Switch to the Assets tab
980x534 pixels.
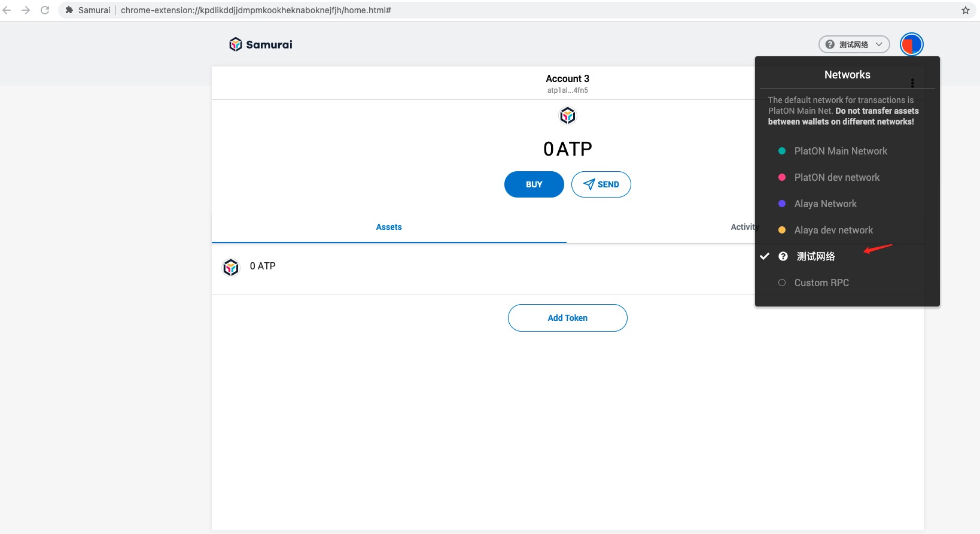(x=389, y=227)
